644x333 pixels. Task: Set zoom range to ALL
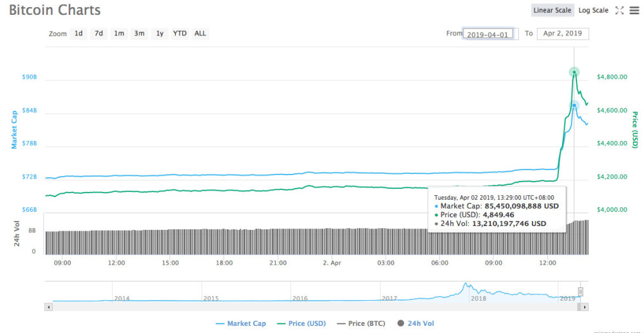coord(200,33)
